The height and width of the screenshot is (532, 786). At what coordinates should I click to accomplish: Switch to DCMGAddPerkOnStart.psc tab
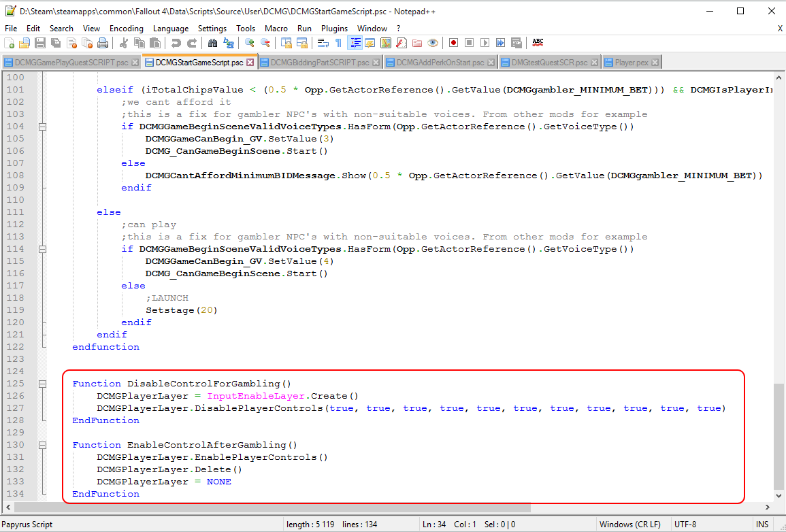[440, 63]
